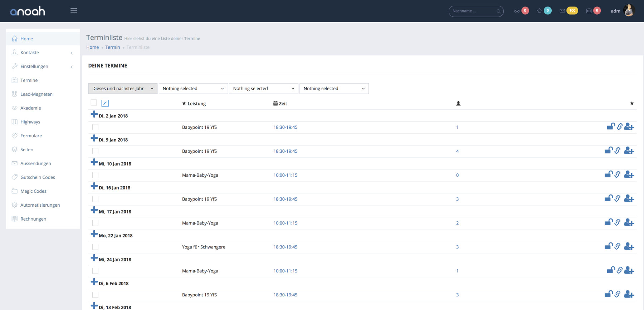Click add-participant icon for 2 Jan row
Image resolution: width=644 pixels, height=310 pixels.
tap(629, 127)
